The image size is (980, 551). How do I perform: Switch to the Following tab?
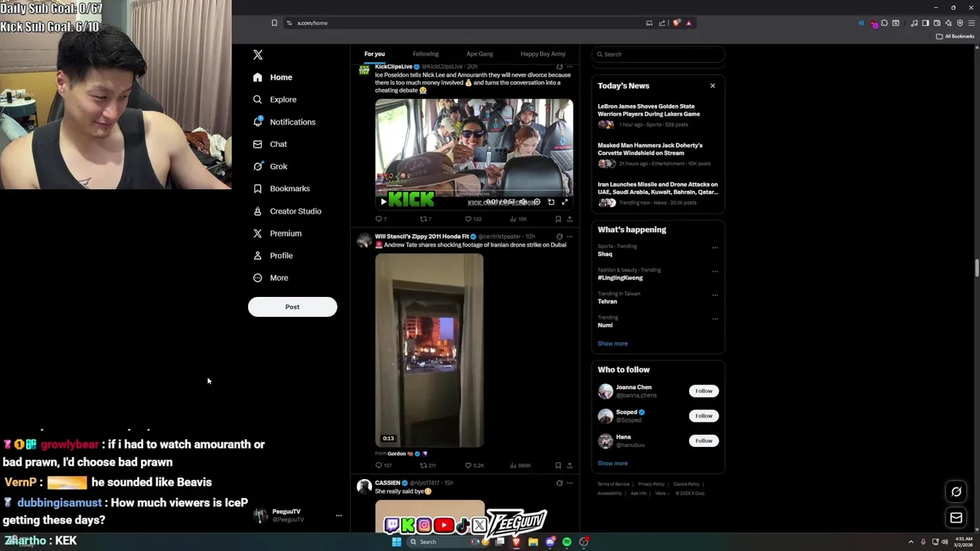426,54
